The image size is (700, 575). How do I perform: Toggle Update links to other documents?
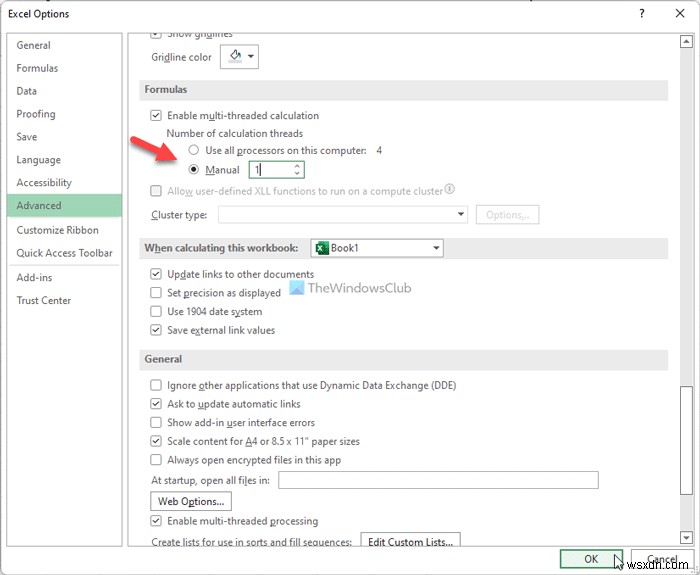(x=155, y=274)
